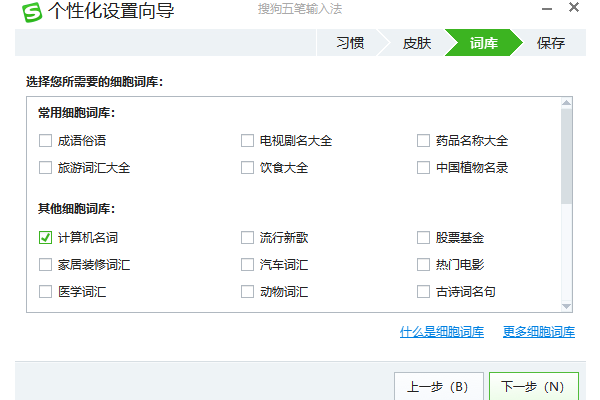600x400 pixels.
Task: Enable the 古诗词名句 checkbox
Action: click(424, 292)
